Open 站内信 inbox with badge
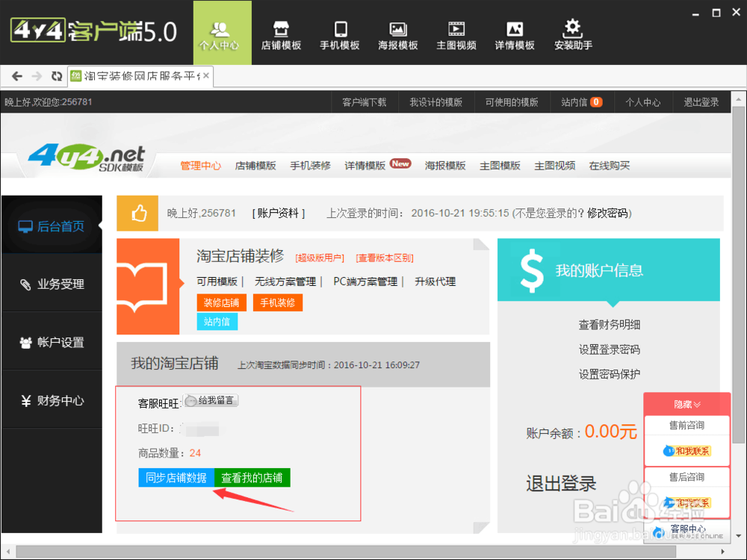The image size is (747, 560). [582, 102]
